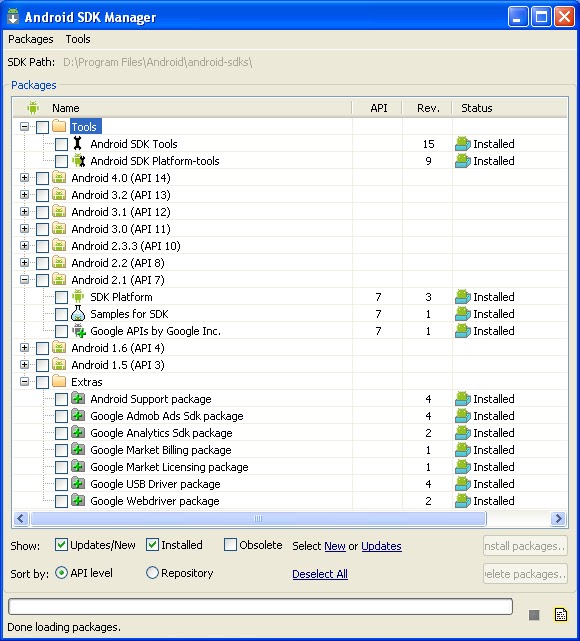Screen dimensions: 580x641
Task: Click the Google APIs by Google Inc. icon
Action: point(78,331)
